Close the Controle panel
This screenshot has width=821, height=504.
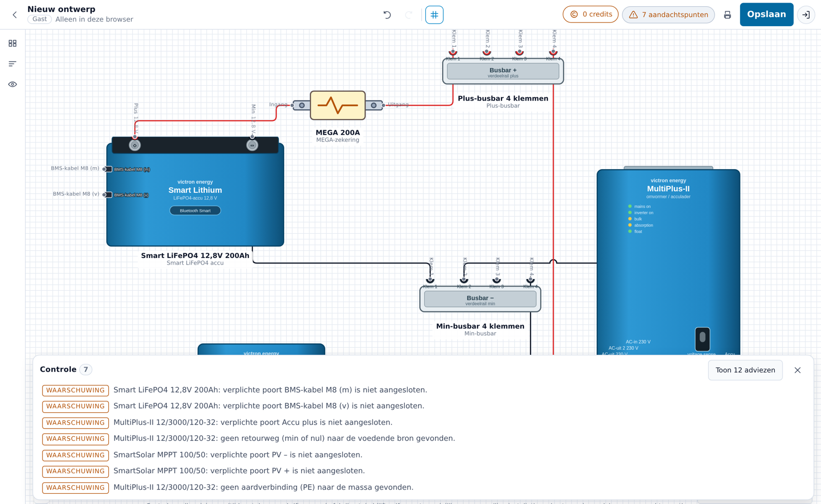point(797,370)
